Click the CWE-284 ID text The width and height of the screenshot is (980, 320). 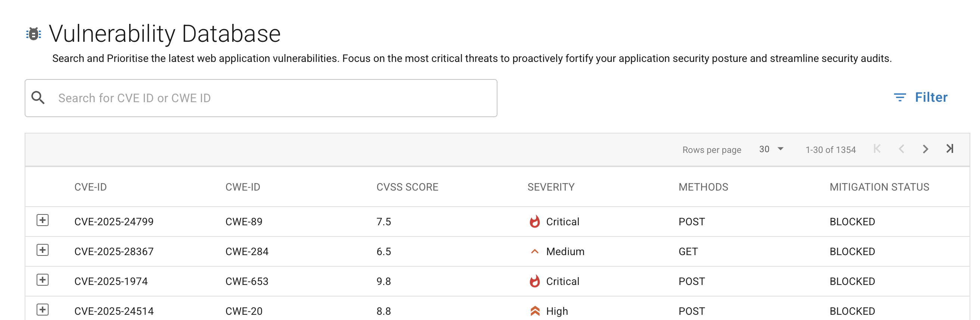[246, 252]
